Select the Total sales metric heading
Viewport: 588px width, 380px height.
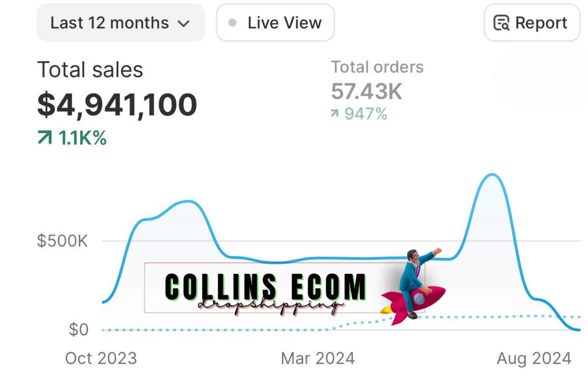tap(90, 70)
